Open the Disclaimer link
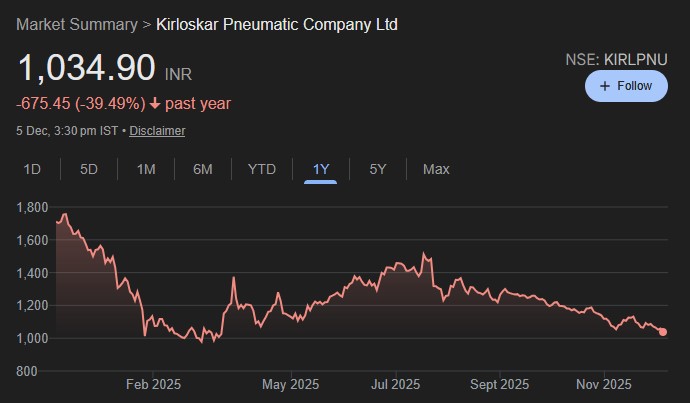This screenshot has width=690, height=403. click(157, 131)
